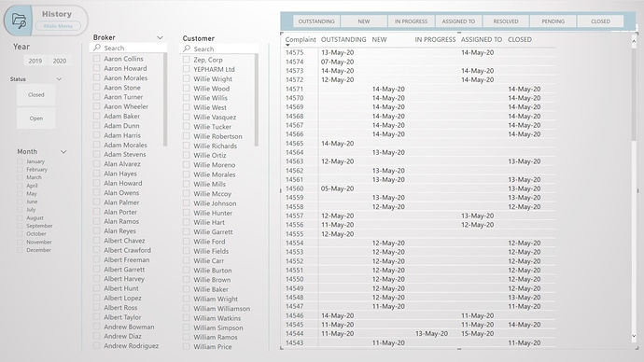Image resolution: width=644 pixels, height=362 pixels.
Task: Click the Customer search field
Action: coord(218,49)
